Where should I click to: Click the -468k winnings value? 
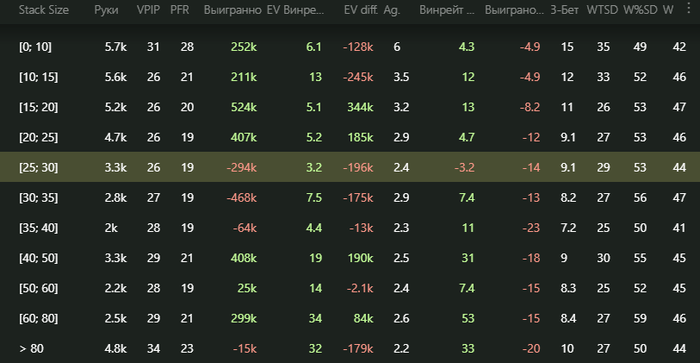point(242,198)
